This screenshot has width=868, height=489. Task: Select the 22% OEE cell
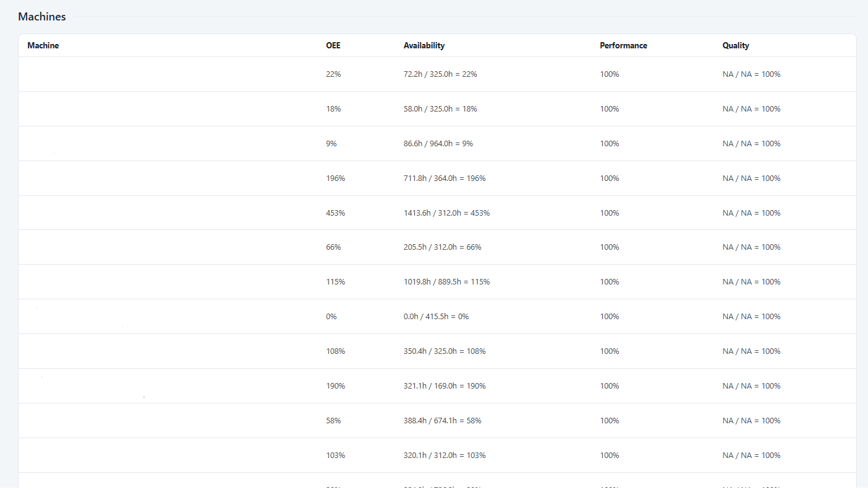[x=334, y=74]
